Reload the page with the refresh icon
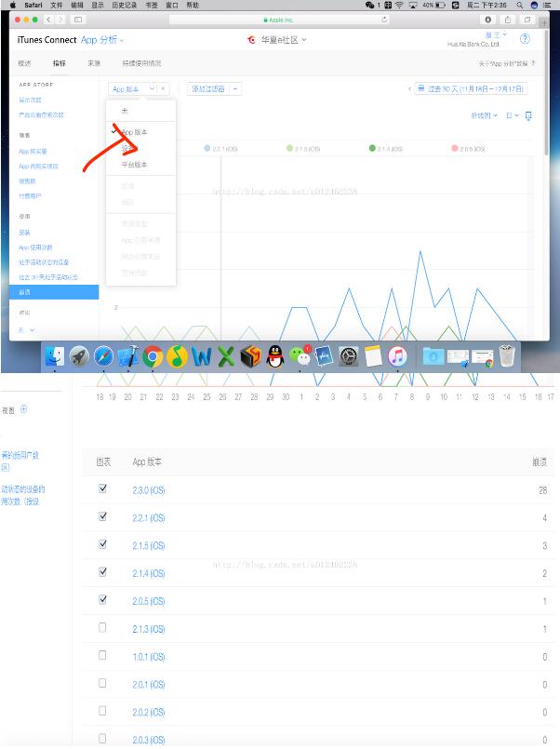 click(384, 20)
